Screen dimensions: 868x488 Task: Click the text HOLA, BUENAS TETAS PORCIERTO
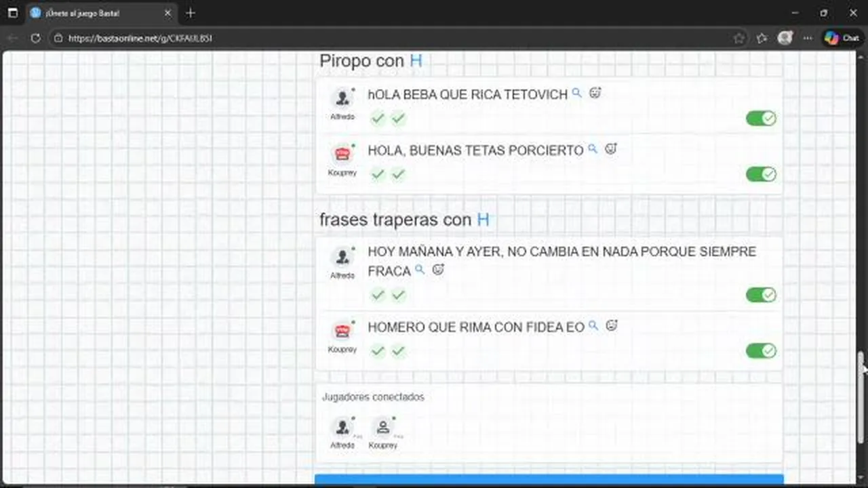coord(475,150)
